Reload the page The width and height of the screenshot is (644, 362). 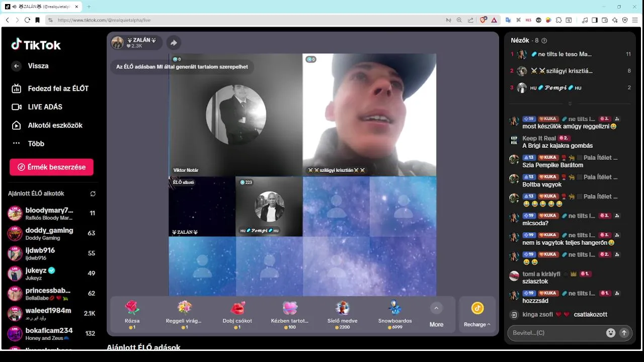pos(27,20)
